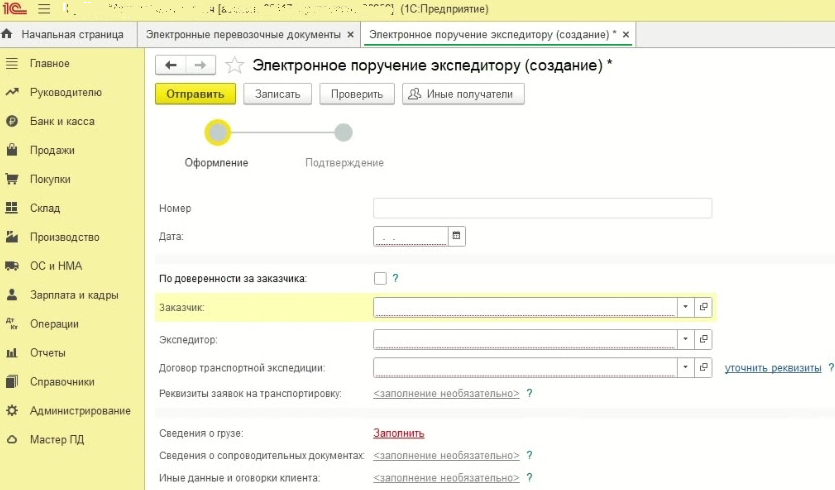This screenshot has height=490, width=835.
Task: Focus the Дата input field
Action: coord(411,236)
